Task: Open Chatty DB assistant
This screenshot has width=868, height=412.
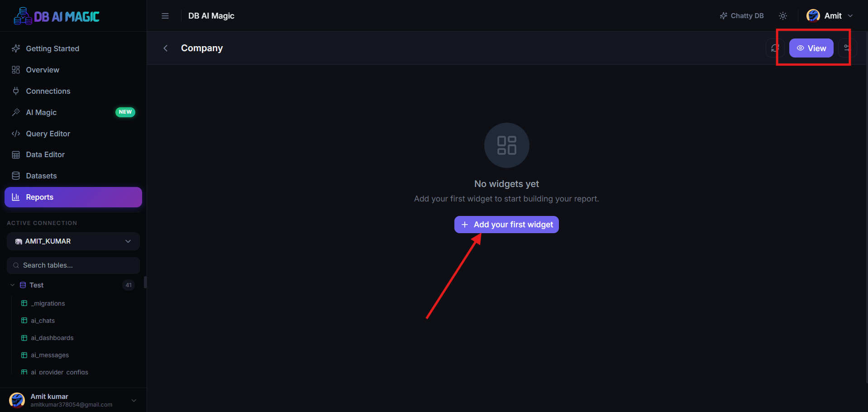Action: [742, 16]
